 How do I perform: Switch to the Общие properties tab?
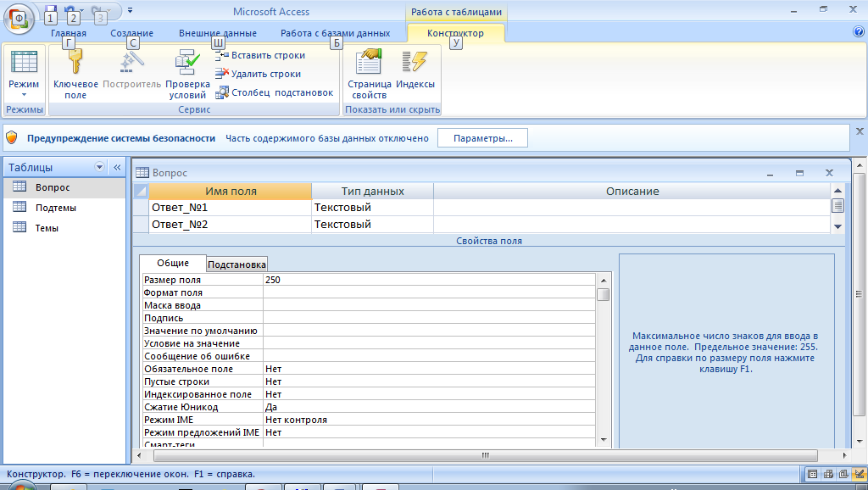click(173, 263)
